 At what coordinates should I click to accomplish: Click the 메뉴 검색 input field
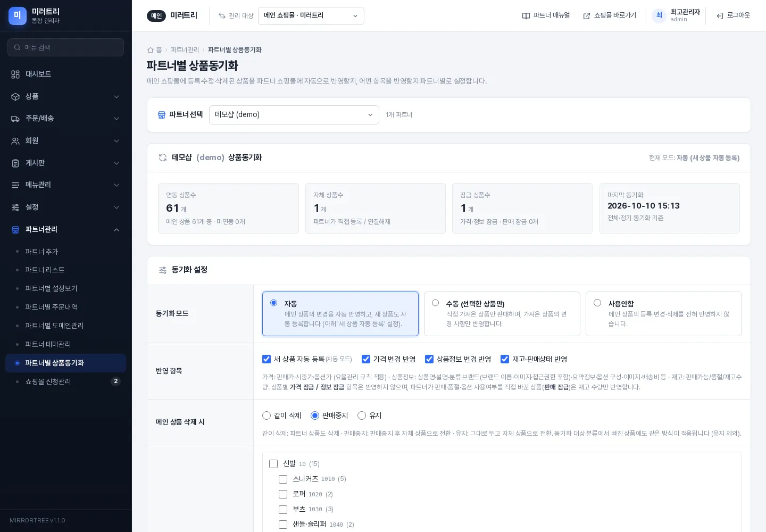(66, 47)
